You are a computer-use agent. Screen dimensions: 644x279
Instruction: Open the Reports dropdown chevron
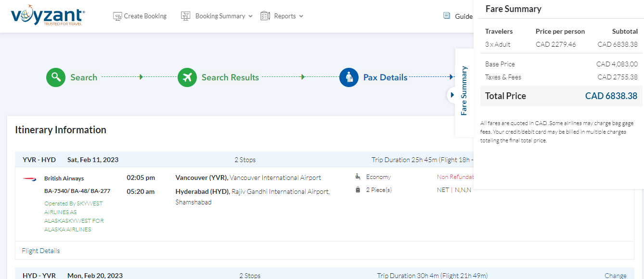click(x=301, y=16)
